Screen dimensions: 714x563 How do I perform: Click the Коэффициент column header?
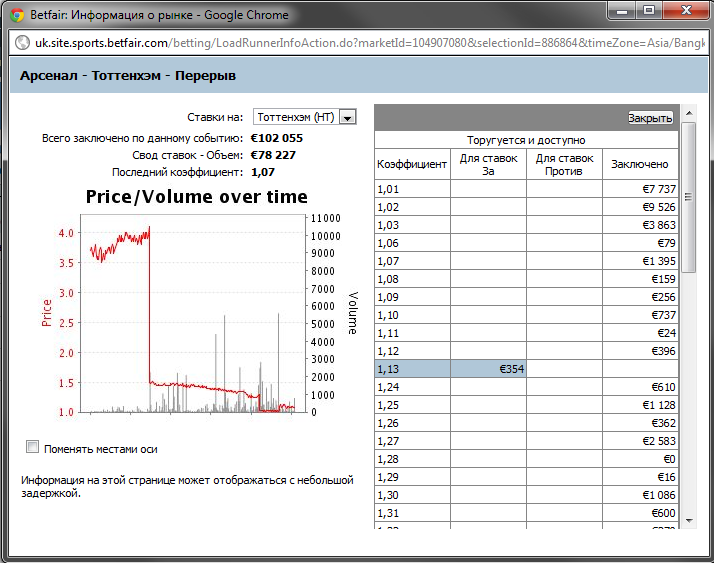[413, 164]
